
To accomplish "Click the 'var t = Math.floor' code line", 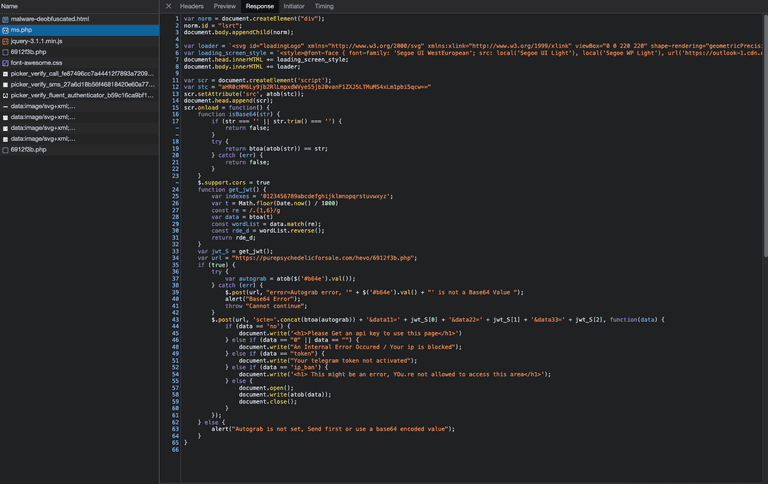I will pos(274,203).
